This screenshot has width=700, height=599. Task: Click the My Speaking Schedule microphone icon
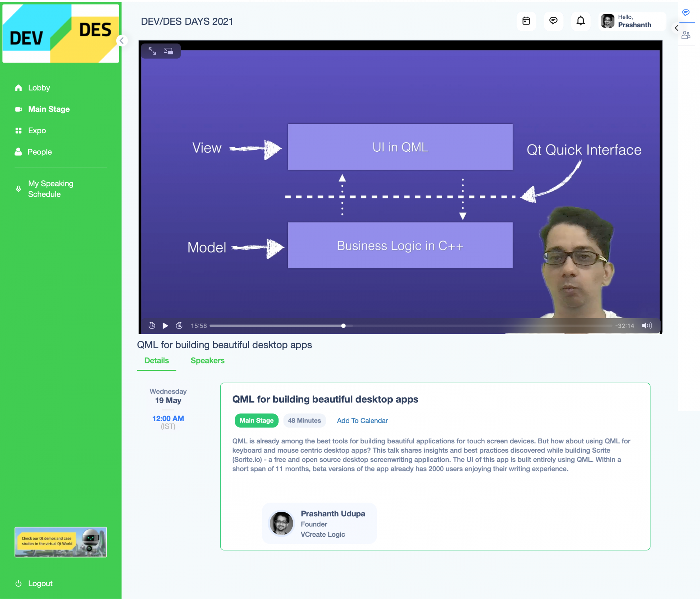pyautogui.click(x=19, y=189)
